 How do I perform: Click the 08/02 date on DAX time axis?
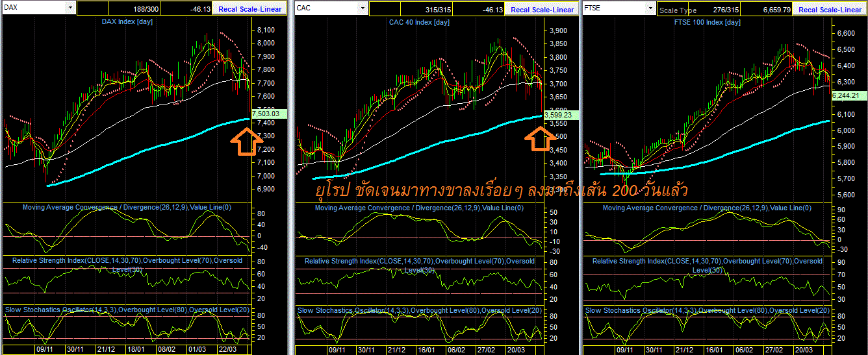pos(166,349)
